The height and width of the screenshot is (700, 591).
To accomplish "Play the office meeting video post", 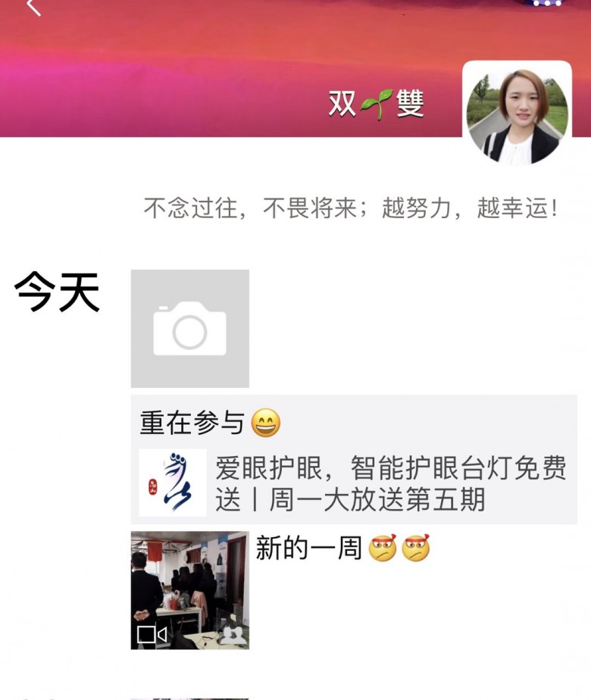I will pyautogui.click(x=189, y=590).
